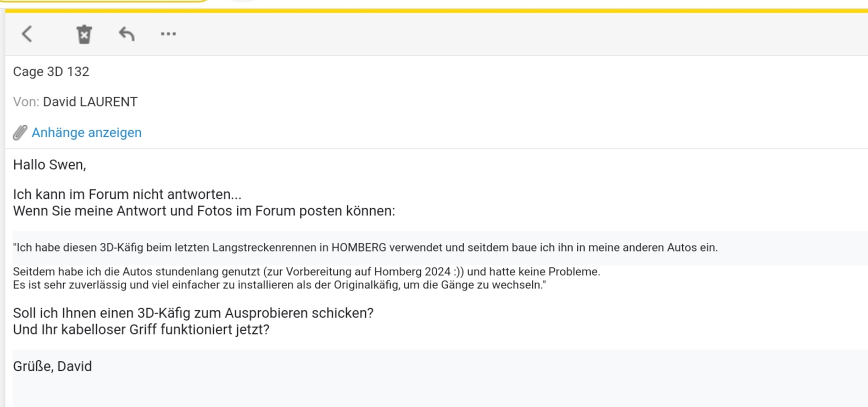Screen dimensions: 868x407
Task: Click the line 'Und Ihr kabelloser Griff funktioniert jetzt?'
Action: coord(141,330)
